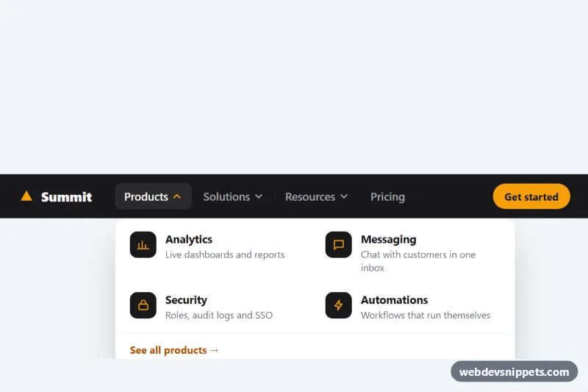Click the Security padlock icon
This screenshot has width=588, height=392.
(x=143, y=305)
